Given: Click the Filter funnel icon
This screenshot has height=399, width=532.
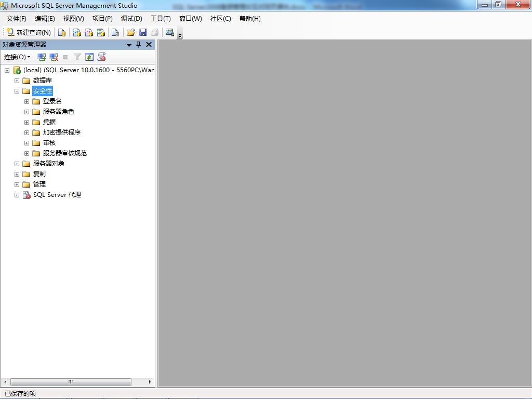Looking at the screenshot, I should 77,57.
